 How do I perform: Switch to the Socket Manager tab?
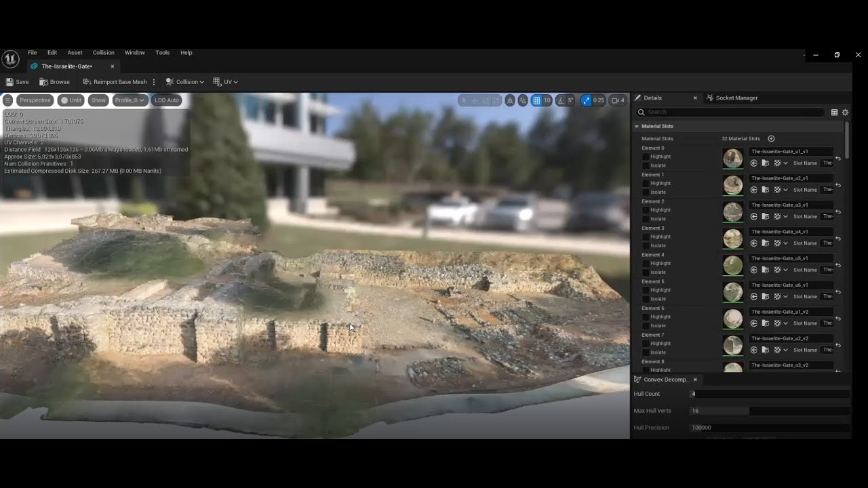[732, 98]
